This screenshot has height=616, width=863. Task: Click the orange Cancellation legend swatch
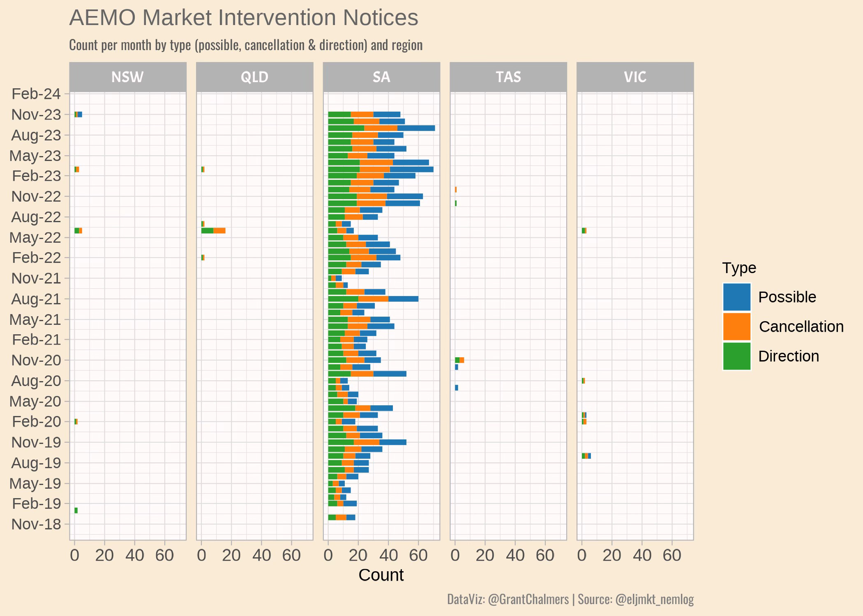(736, 326)
